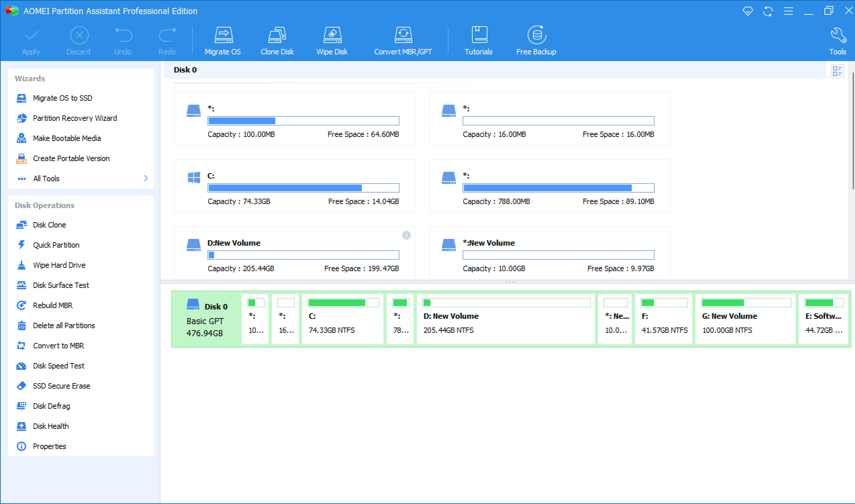Select the Disk Health sidebar icon
This screenshot has width=855, height=504.
[x=21, y=426]
